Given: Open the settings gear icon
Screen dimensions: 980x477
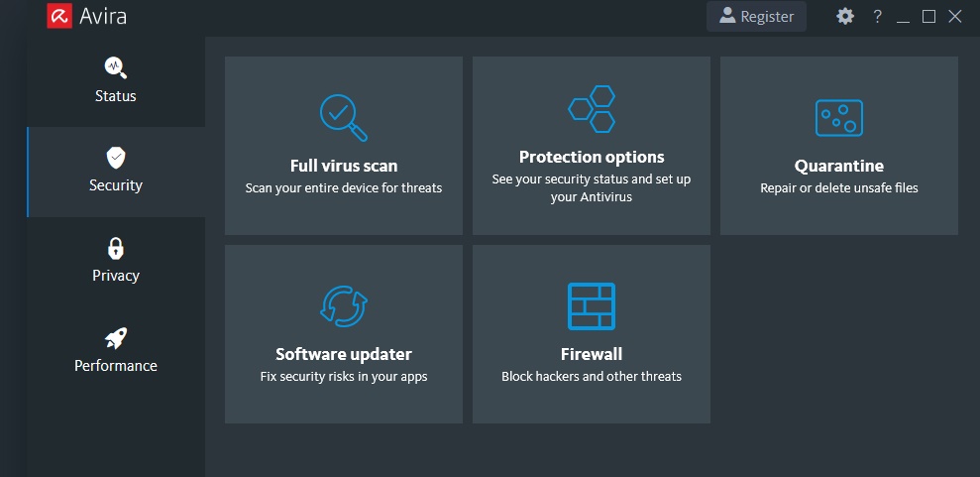Looking at the screenshot, I should click(x=845, y=16).
